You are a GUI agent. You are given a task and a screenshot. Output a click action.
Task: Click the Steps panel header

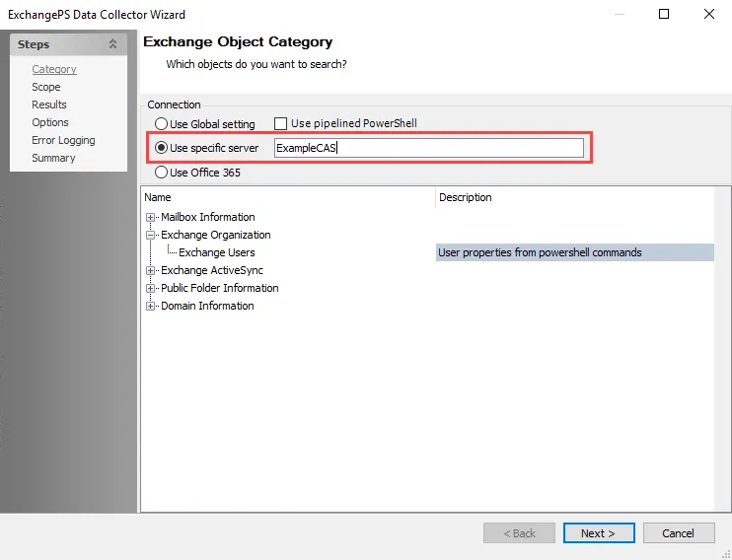coord(68,44)
